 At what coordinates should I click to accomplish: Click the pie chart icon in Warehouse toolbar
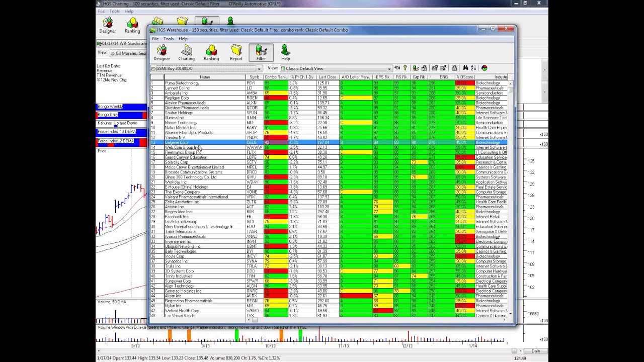[x=484, y=68]
